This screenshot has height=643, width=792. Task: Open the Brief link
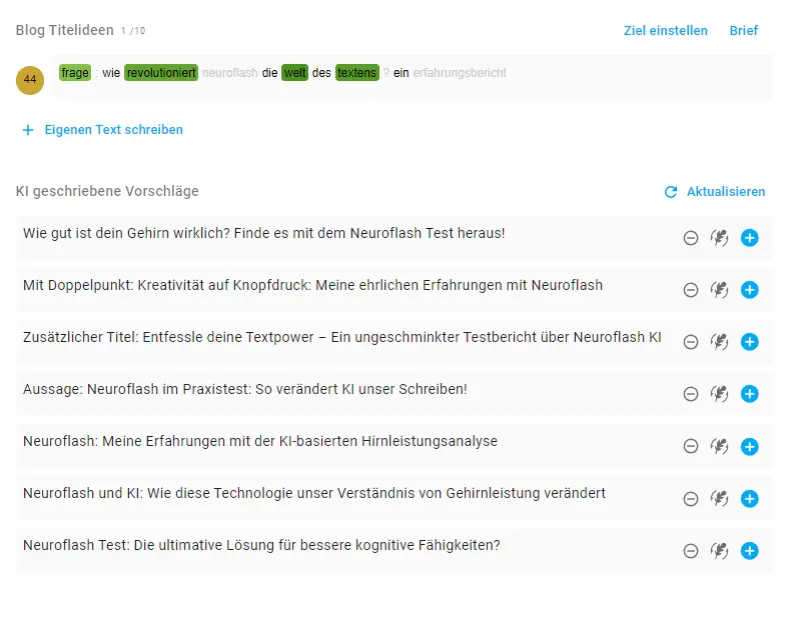coord(744,31)
